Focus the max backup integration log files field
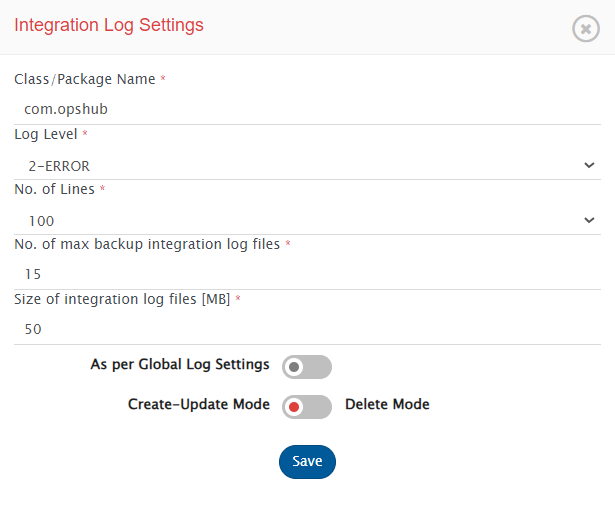 307,274
